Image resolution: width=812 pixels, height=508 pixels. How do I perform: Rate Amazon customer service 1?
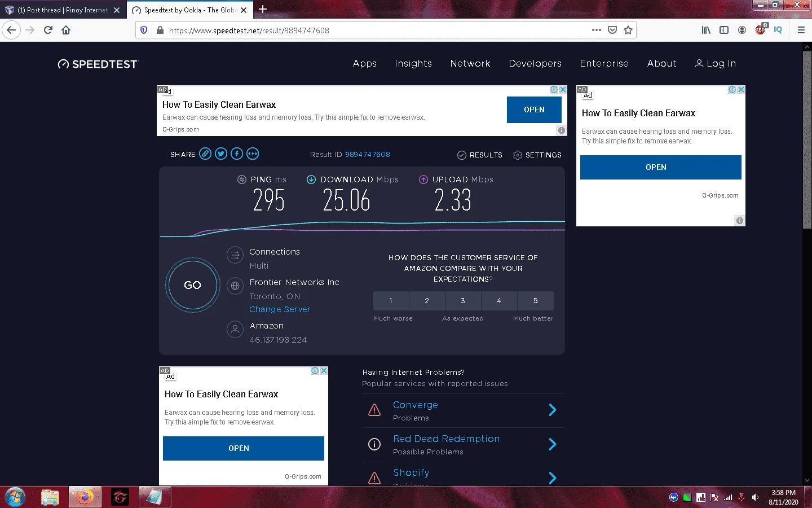coord(391,301)
